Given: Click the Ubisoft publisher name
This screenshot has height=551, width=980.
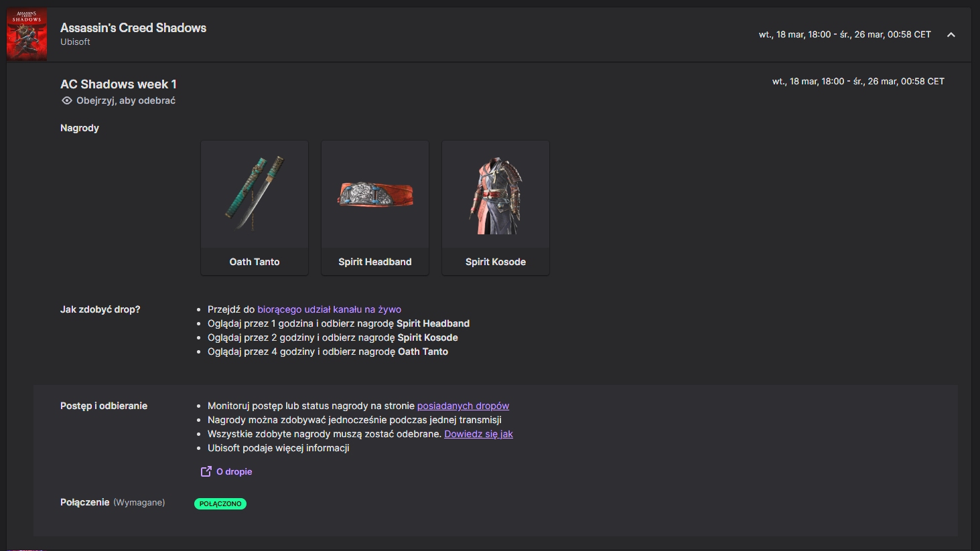Looking at the screenshot, I should pos(75,42).
